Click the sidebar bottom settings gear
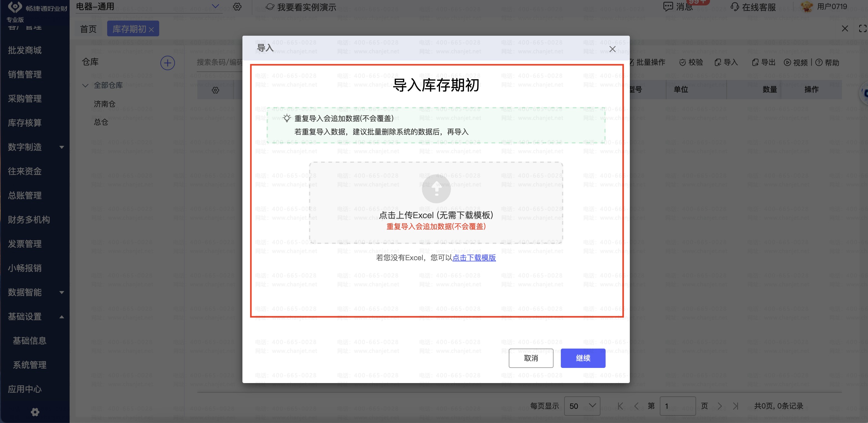The width and height of the screenshot is (868, 423). (35, 412)
